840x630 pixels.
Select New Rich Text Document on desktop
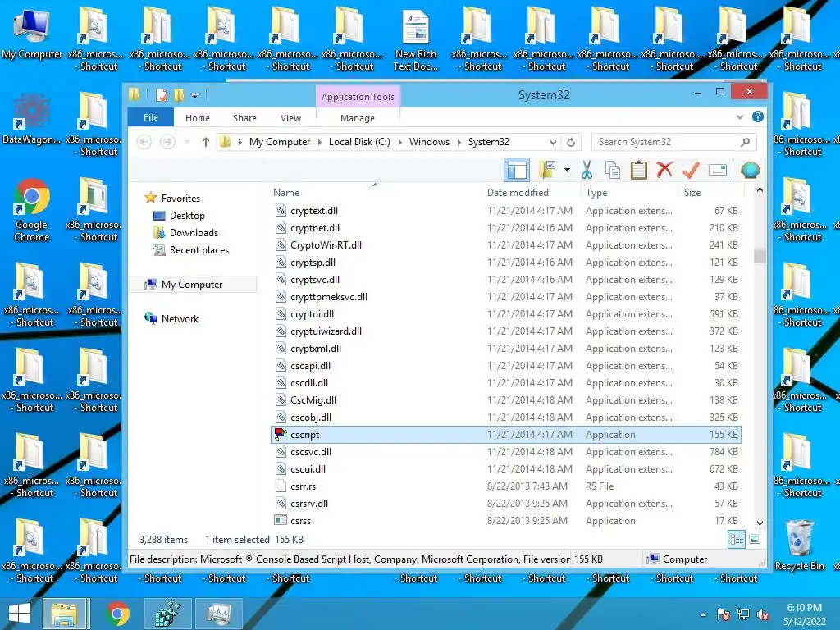click(x=416, y=39)
